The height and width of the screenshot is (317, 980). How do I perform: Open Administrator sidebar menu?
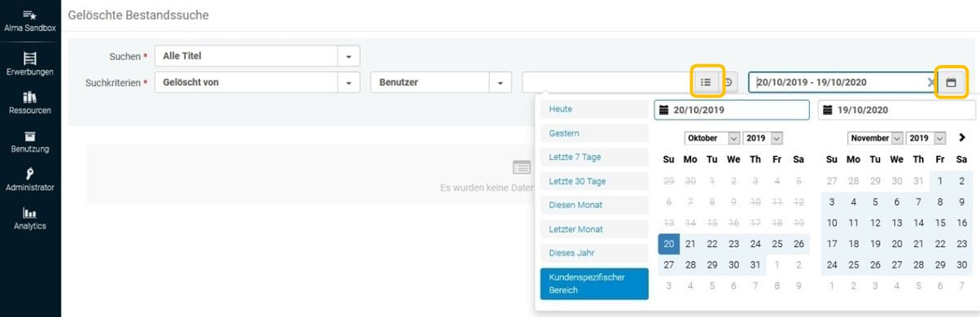point(30,180)
